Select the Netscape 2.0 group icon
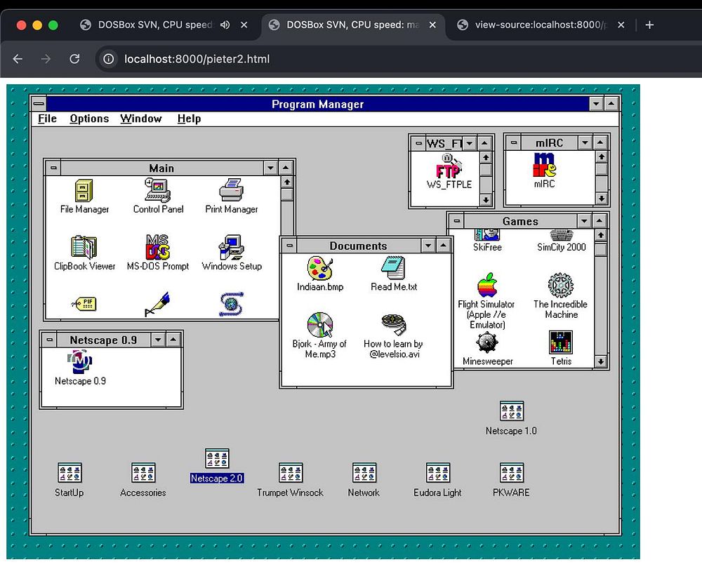Image resolution: width=702 pixels, height=588 pixels. (x=217, y=459)
